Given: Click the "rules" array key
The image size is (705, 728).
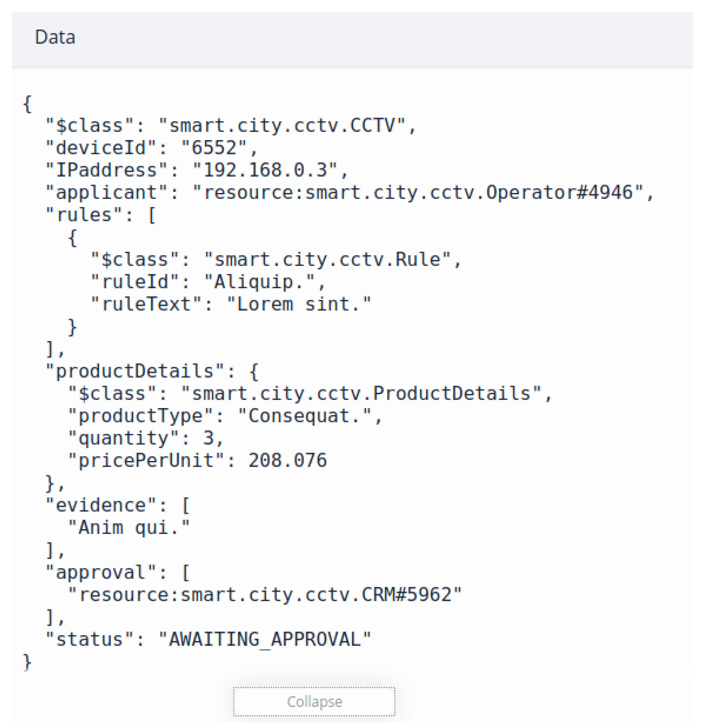Looking at the screenshot, I should tap(84, 215).
